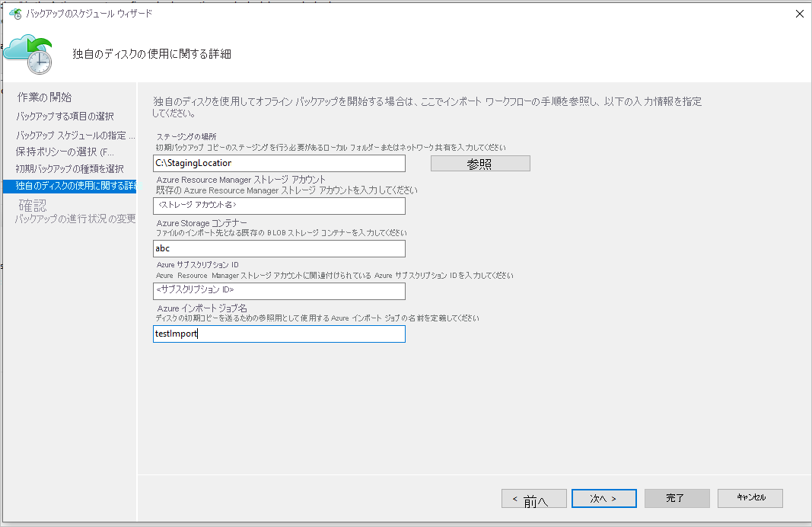The height and width of the screenshot is (527, 812).
Task: Close the backup schedule wizard window
Action: tap(800, 14)
